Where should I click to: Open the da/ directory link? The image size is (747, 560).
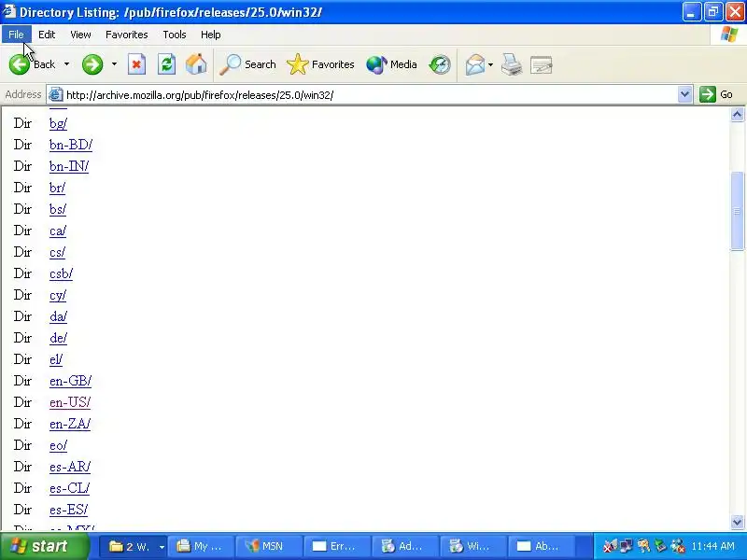pyautogui.click(x=58, y=316)
